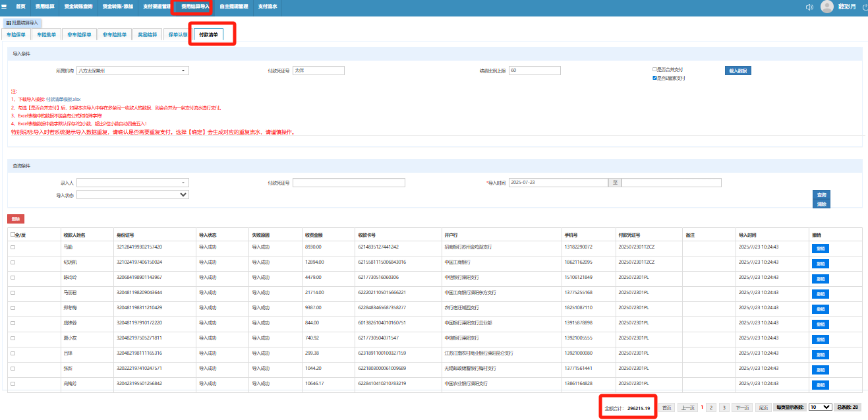Viewport: 868px width, 420px height.
Task: Click the user avatar icon
Action: [827, 7]
